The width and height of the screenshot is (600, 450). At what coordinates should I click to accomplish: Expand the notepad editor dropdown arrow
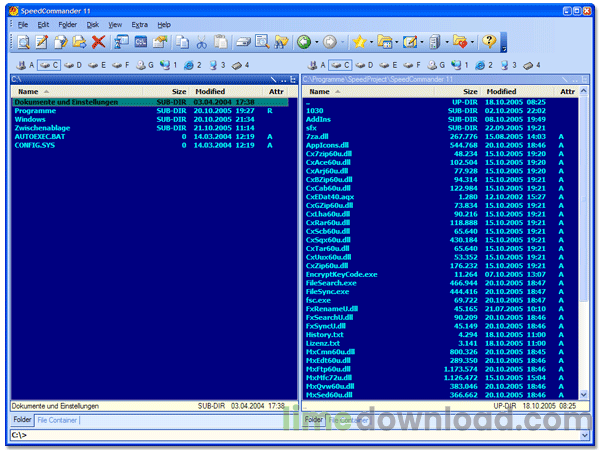422,42
